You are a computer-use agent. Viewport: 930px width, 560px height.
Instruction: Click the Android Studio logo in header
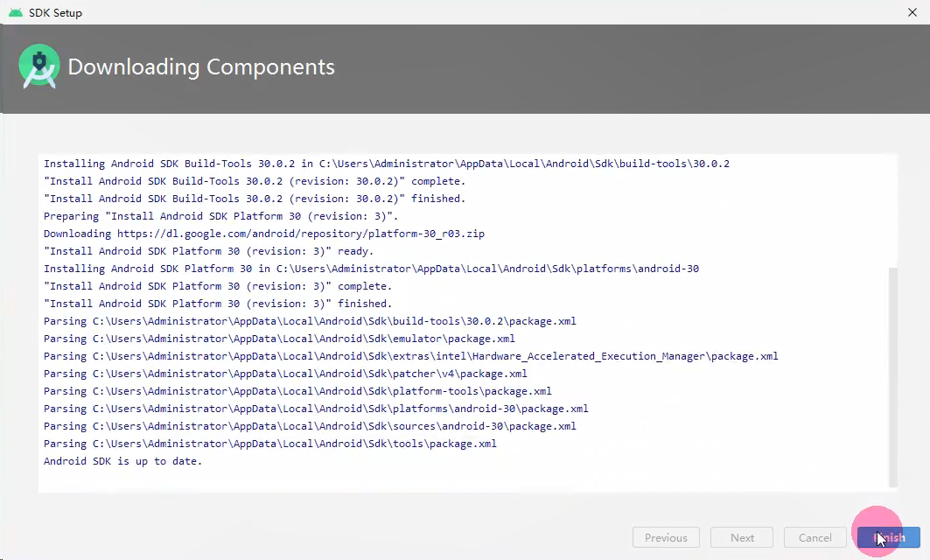[39, 66]
